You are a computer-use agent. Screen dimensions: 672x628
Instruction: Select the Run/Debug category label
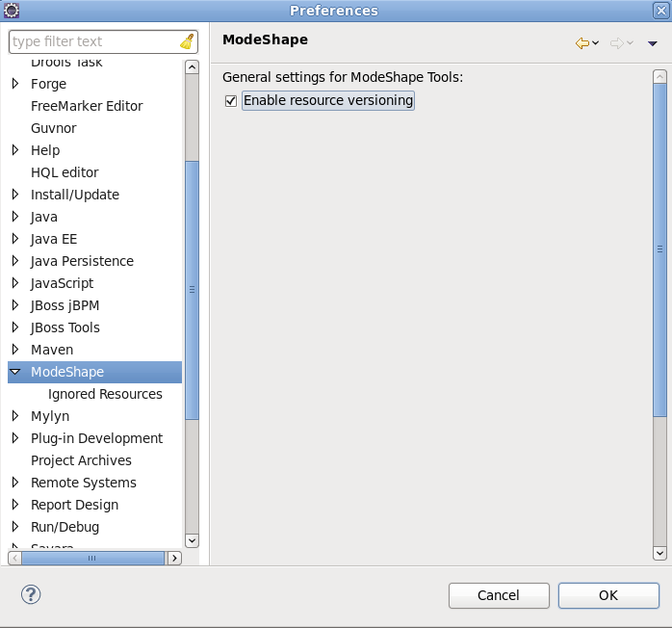pyautogui.click(x=65, y=527)
